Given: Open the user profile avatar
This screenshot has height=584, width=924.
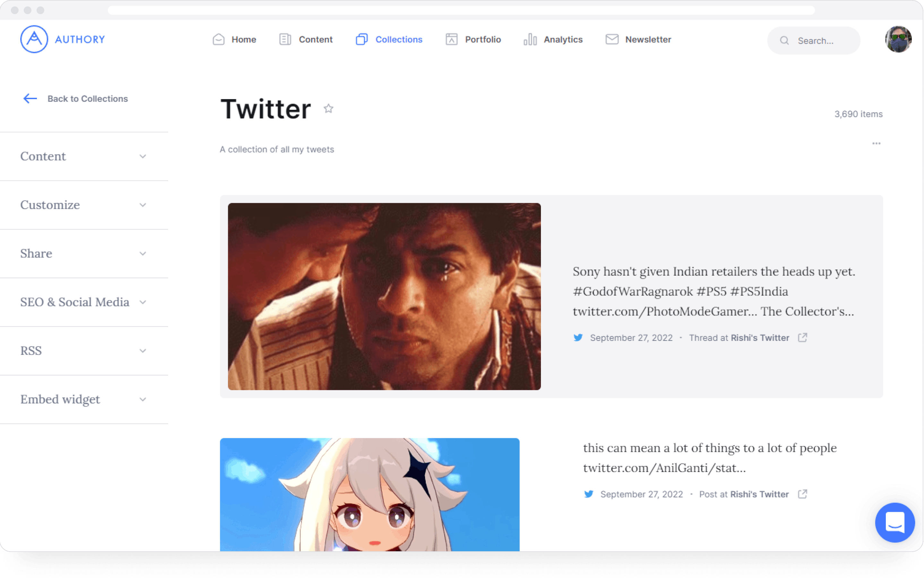Looking at the screenshot, I should (898, 39).
